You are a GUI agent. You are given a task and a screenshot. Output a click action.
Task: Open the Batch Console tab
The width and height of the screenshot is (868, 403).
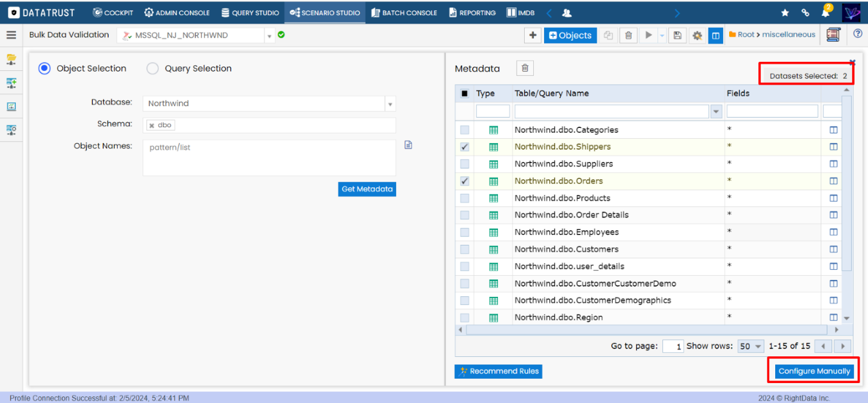point(404,13)
